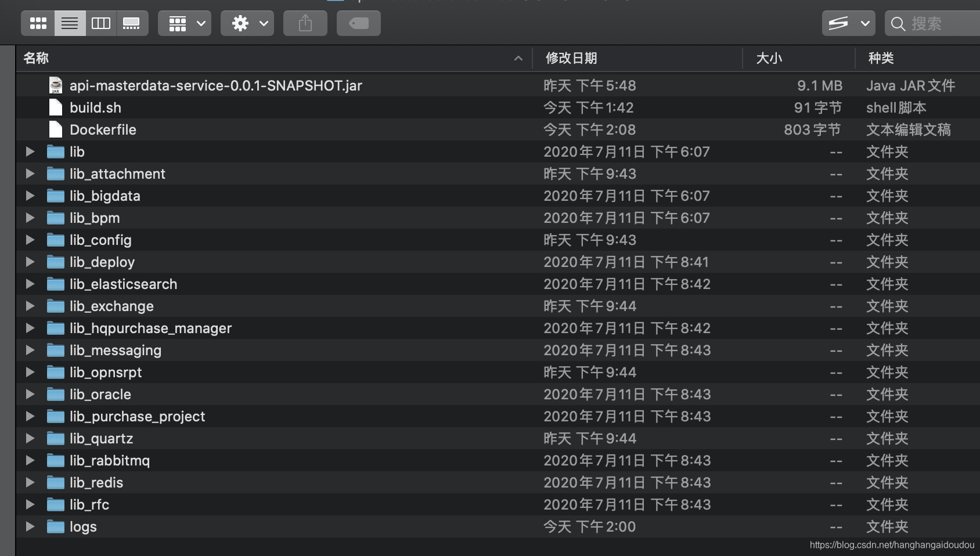The height and width of the screenshot is (556, 980).
Task: Switch to column view mode
Action: (x=101, y=23)
